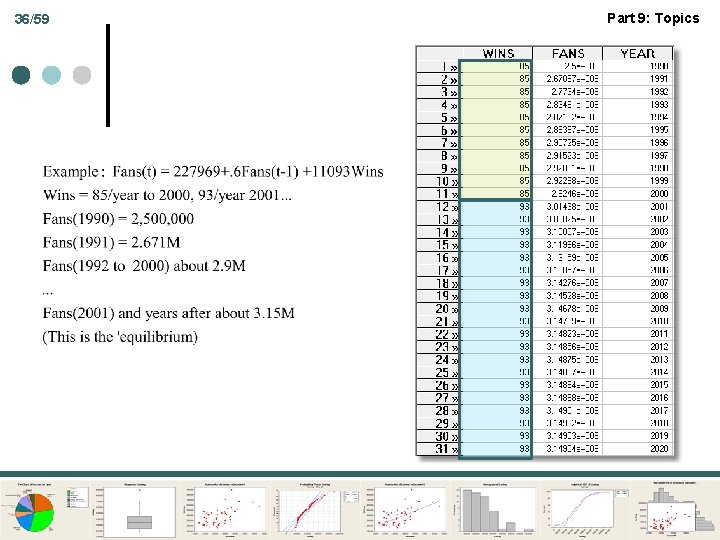Click the WINS cell 93 in row 31
Screen dimensions: 720x540
[496, 449]
